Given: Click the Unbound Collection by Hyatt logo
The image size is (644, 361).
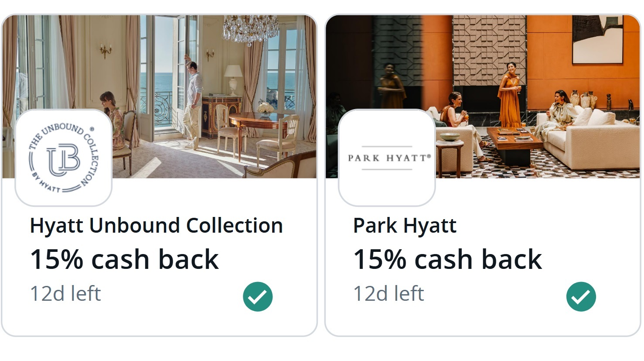Looking at the screenshot, I should pos(64,158).
